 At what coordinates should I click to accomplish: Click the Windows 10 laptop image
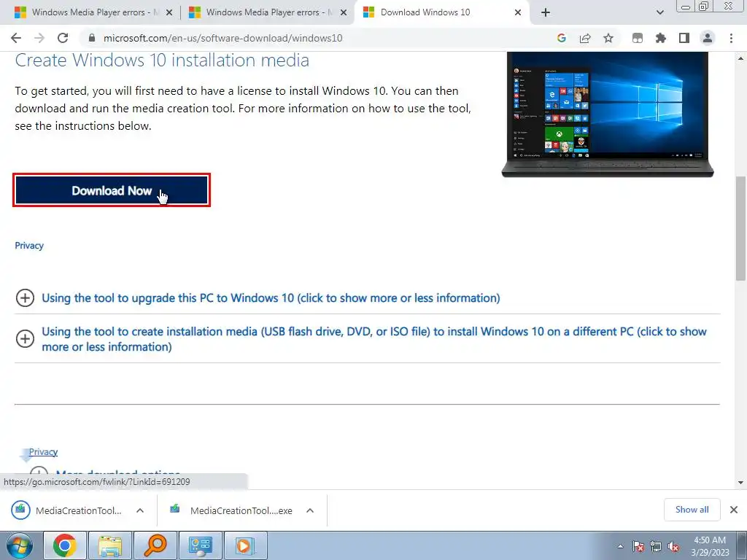pos(608,114)
